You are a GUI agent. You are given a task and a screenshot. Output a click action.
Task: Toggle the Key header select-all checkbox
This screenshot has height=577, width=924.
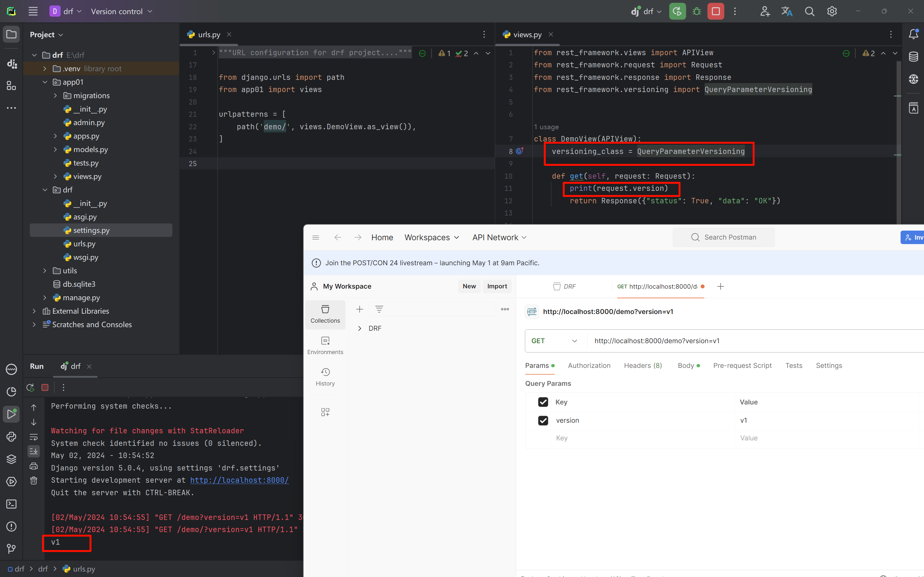[x=543, y=402]
